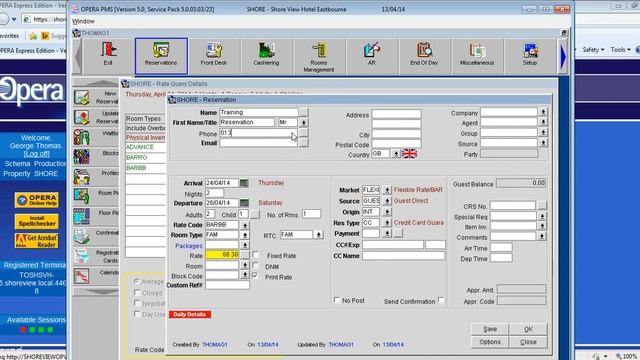Click Confirmation sidebar icon
The width and height of the screenshot is (640, 360).
point(82,236)
